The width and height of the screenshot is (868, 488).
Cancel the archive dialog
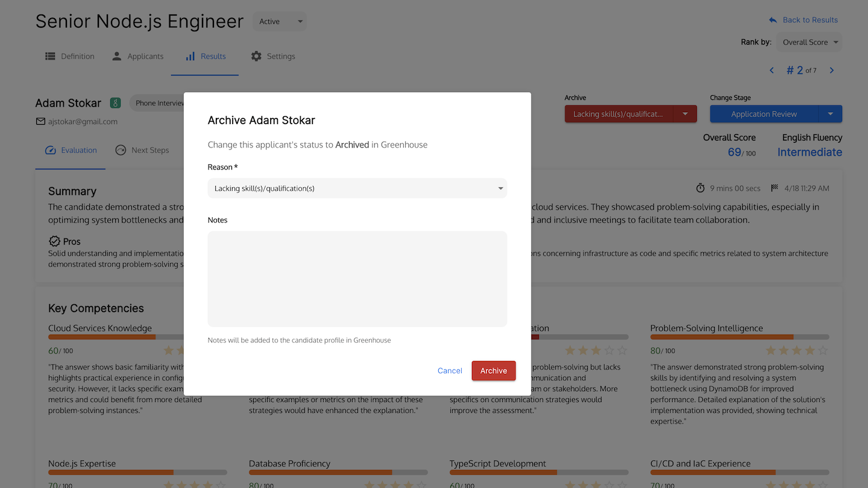pos(450,371)
